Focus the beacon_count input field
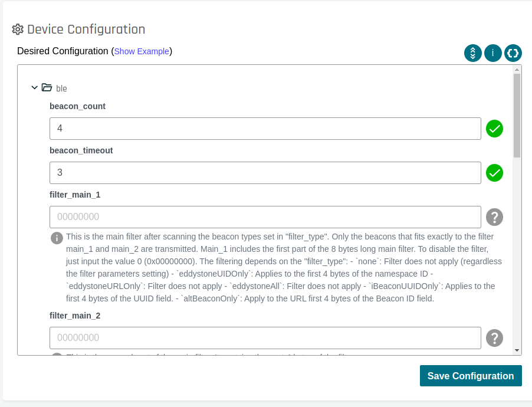 [x=265, y=129]
